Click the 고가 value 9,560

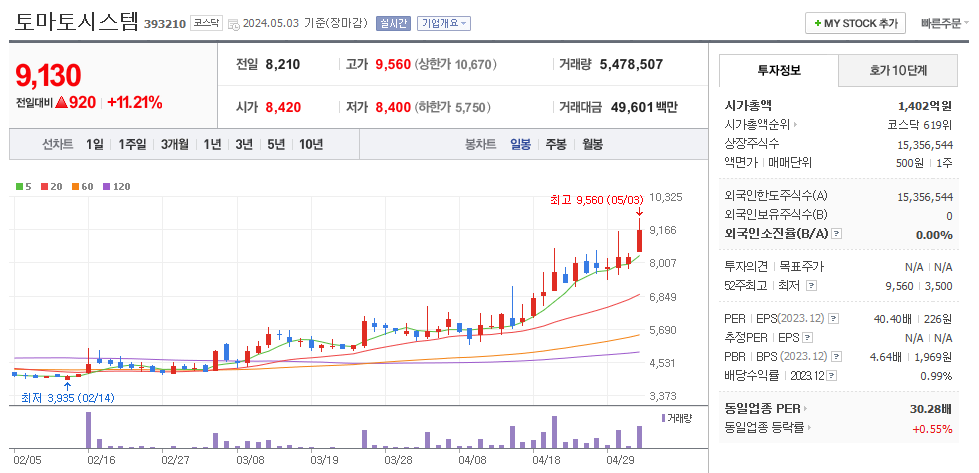393,64
